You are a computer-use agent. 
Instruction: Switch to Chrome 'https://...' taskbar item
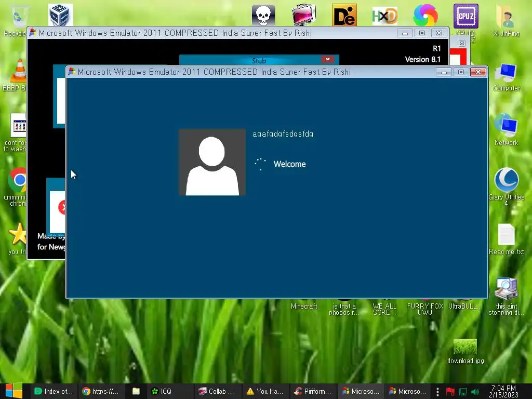click(101, 391)
